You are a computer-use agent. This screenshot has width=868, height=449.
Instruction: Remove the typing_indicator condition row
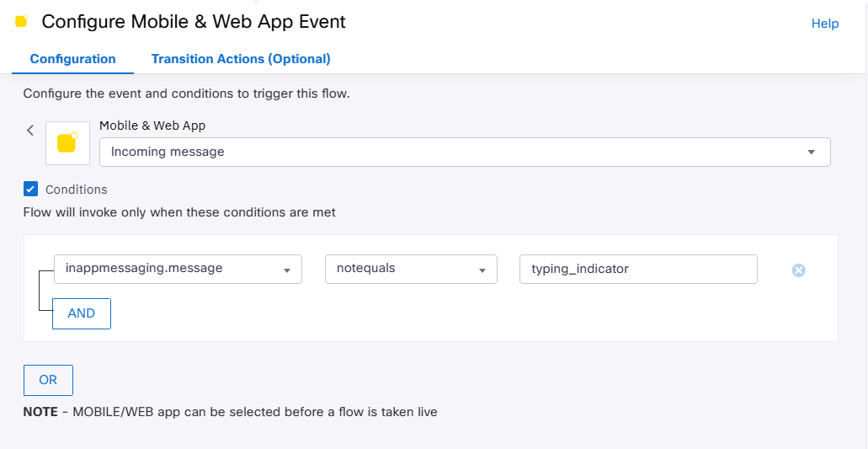(799, 270)
